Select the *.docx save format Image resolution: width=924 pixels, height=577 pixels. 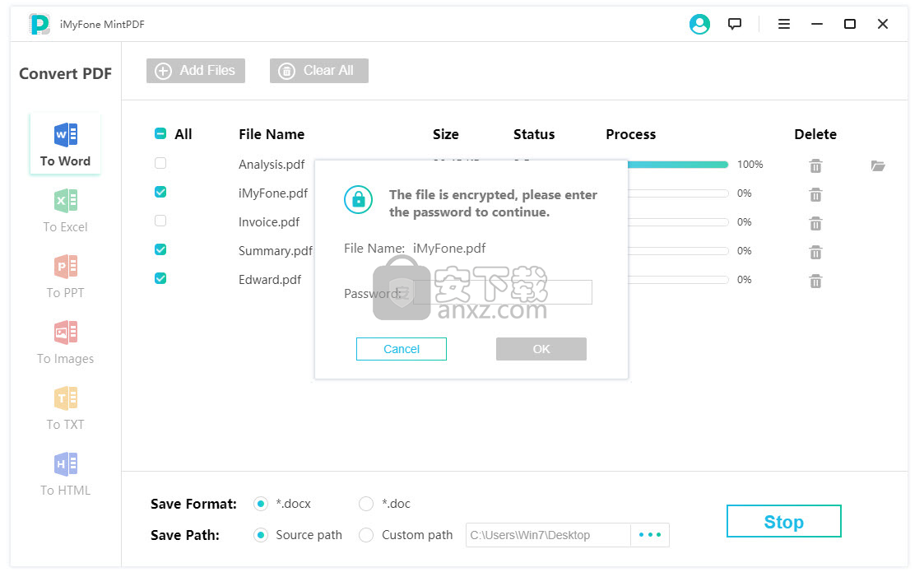click(x=261, y=504)
